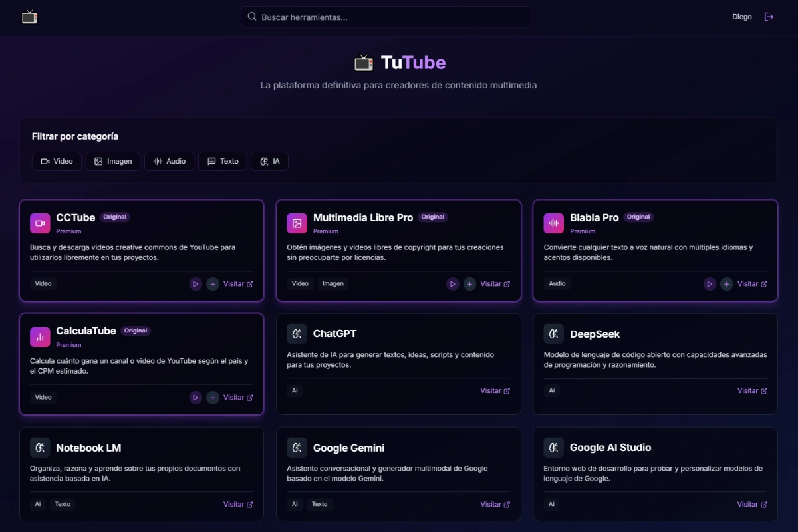This screenshot has height=532, width=798.
Task: Filter tools by the Texto category
Action: (x=223, y=161)
